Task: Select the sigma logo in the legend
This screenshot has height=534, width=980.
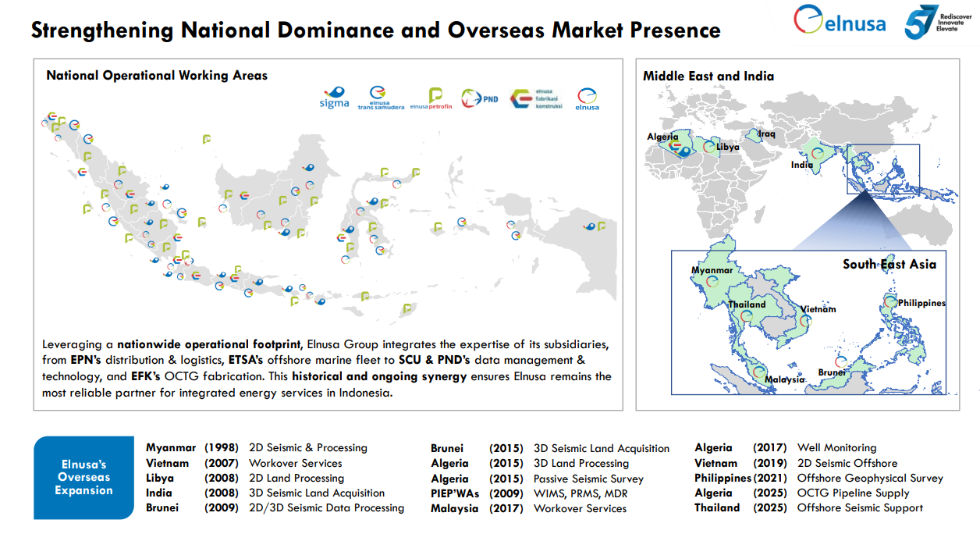Action: 334,98
